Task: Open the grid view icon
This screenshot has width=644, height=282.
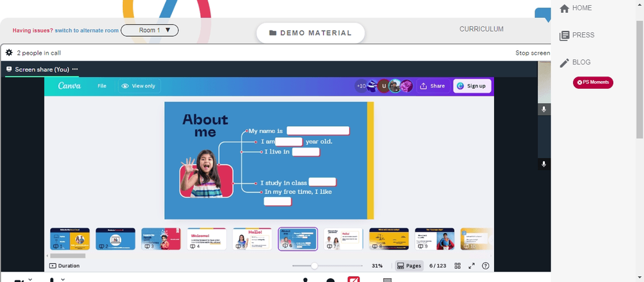Action: [457, 266]
